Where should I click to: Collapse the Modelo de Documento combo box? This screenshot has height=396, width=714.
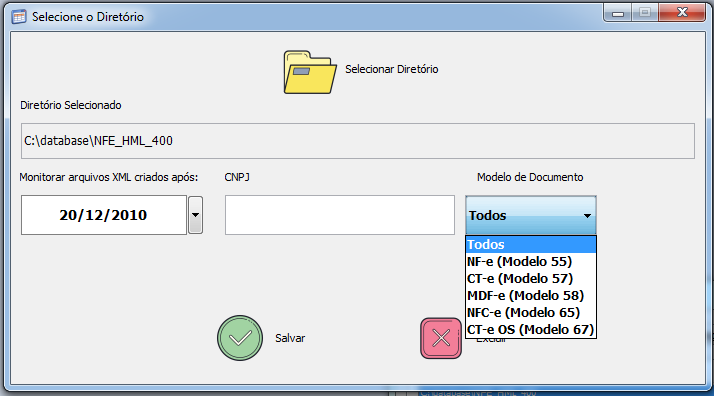coord(530,215)
